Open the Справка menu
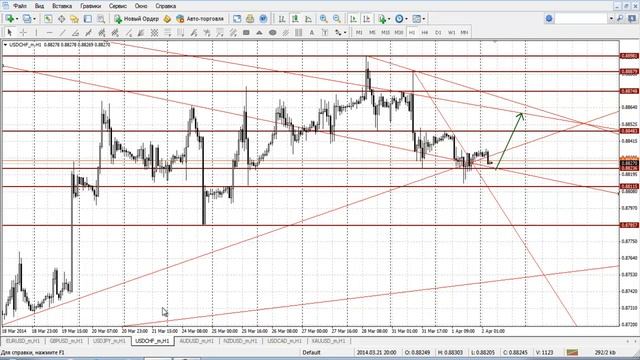The image size is (640, 360). [166, 6]
